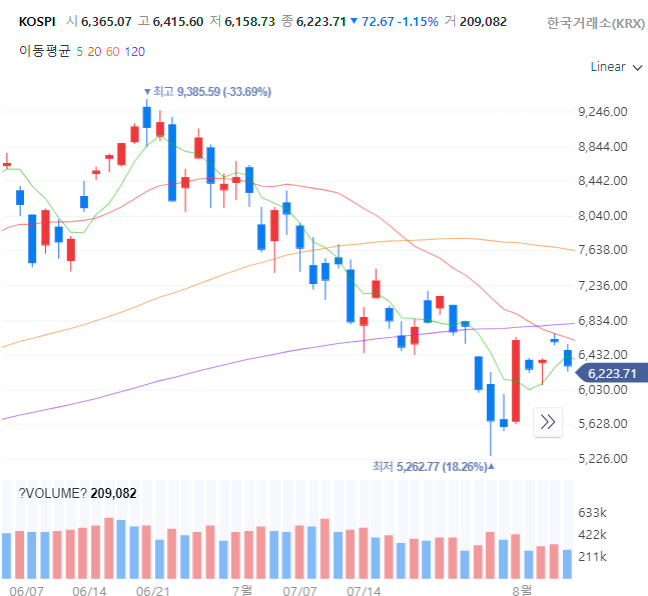Click the double-chevron jump-to-latest button

[x=548, y=422]
